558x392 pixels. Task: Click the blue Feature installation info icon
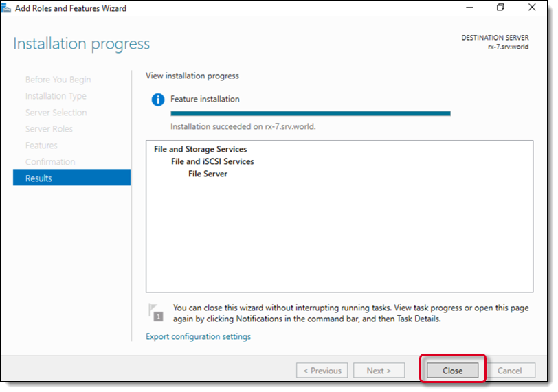tap(158, 100)
